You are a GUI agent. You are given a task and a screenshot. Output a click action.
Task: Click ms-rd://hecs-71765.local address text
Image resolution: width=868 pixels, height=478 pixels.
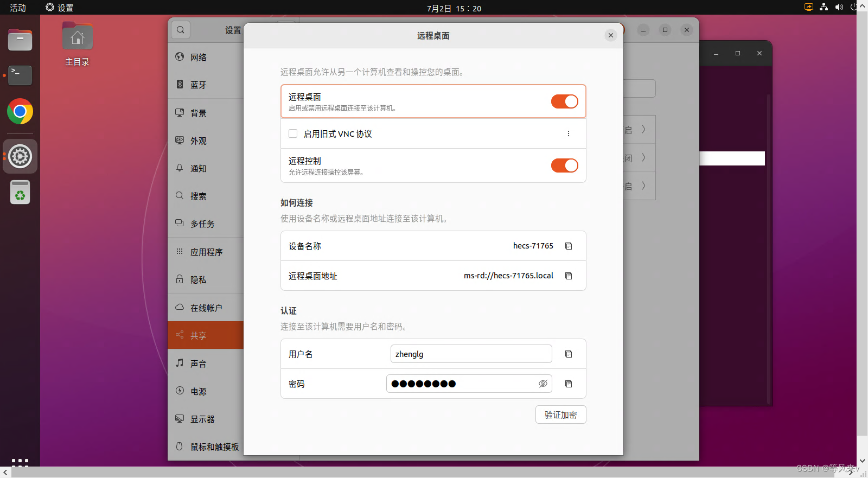tap(508, 276)
